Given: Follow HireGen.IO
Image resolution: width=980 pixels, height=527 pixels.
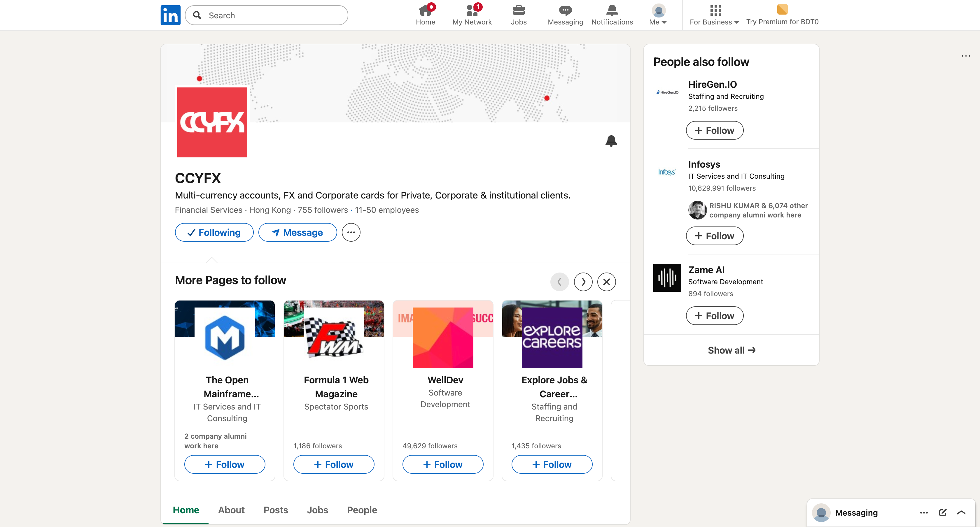Looking at the screenshot, I should point(715,130).
